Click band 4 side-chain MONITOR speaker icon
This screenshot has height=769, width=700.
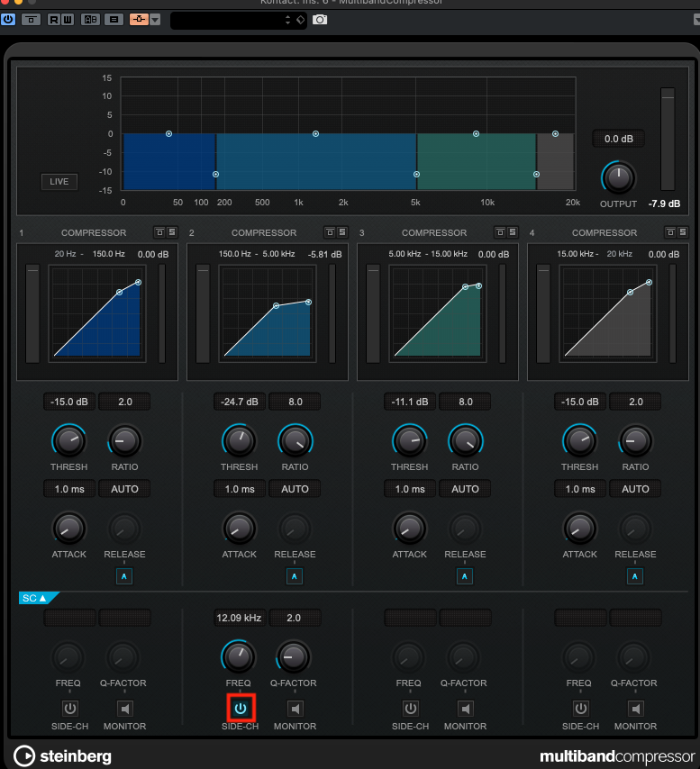636,709
